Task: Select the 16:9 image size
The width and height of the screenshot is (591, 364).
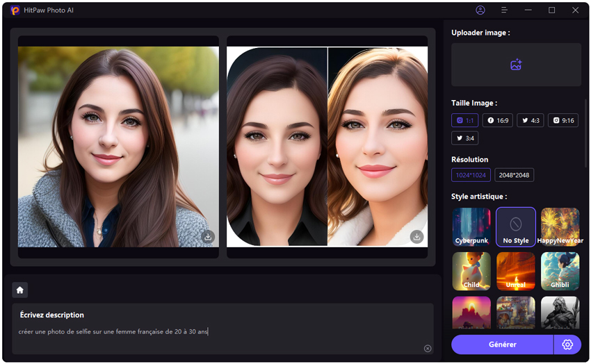Action: (498, 120)
